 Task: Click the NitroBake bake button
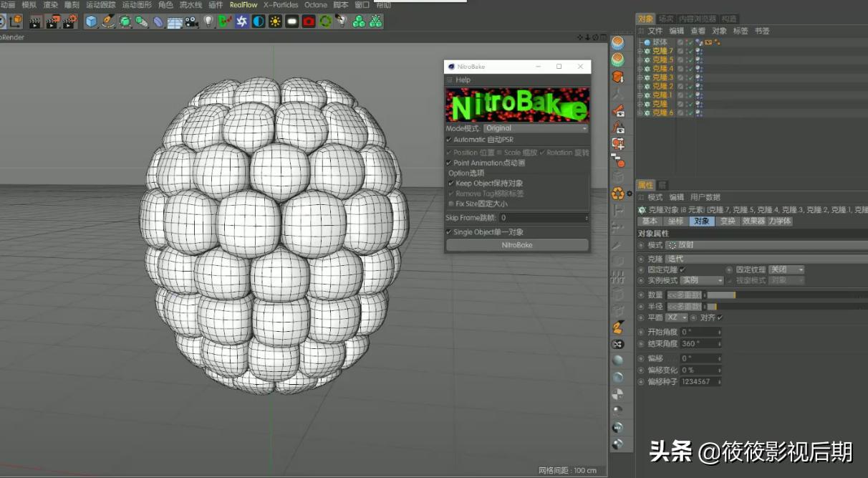[517, 244]
